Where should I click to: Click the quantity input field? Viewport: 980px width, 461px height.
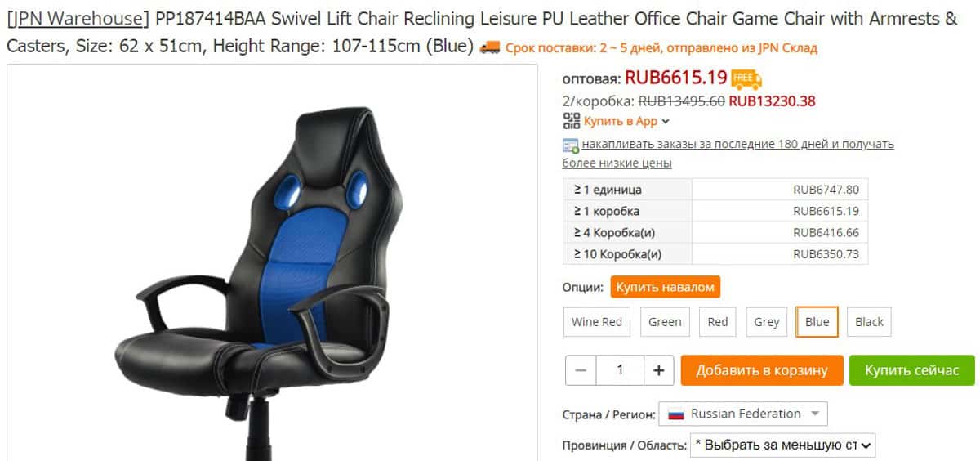click(x=620, y=370)
